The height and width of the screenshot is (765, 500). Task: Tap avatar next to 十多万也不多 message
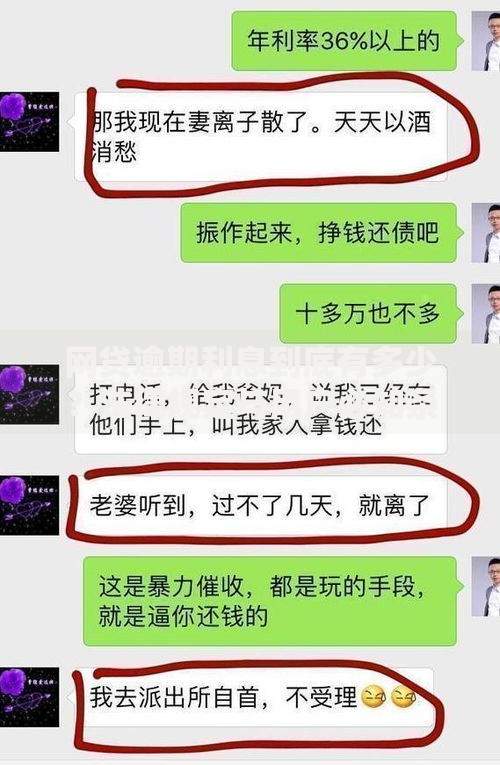point(486,314)
